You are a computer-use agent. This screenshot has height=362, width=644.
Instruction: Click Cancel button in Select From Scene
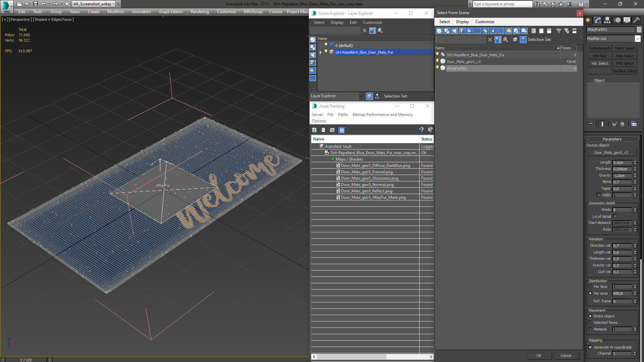coord(566,356)
